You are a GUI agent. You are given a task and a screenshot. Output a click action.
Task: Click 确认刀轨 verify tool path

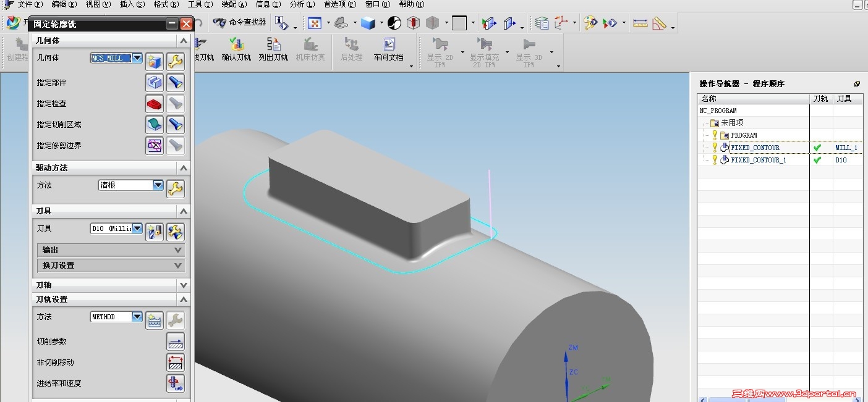[237, 49]
